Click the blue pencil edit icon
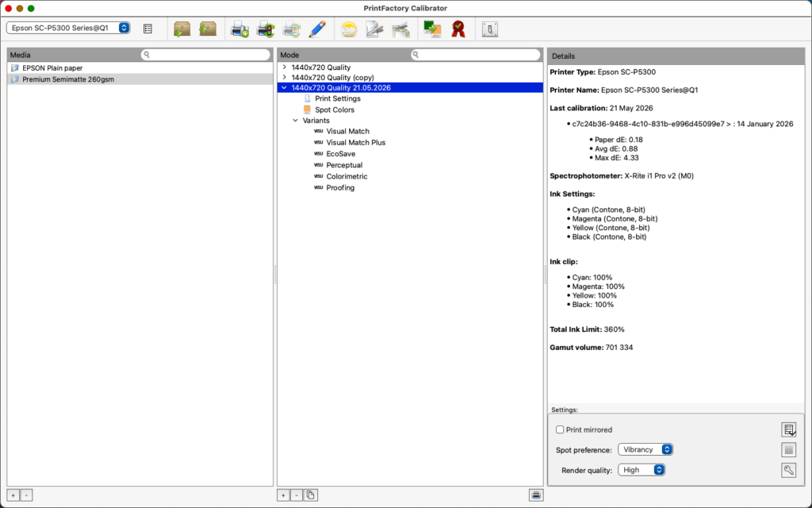Viewport: 812px width, 508px height. click(317, 29)
